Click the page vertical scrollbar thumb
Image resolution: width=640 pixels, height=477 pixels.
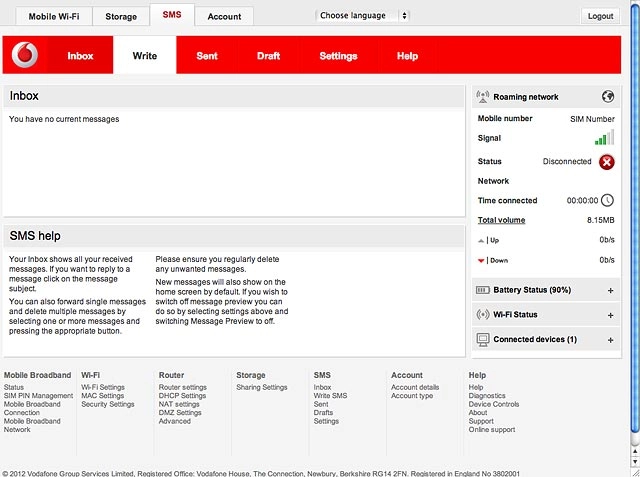point(635,218)
